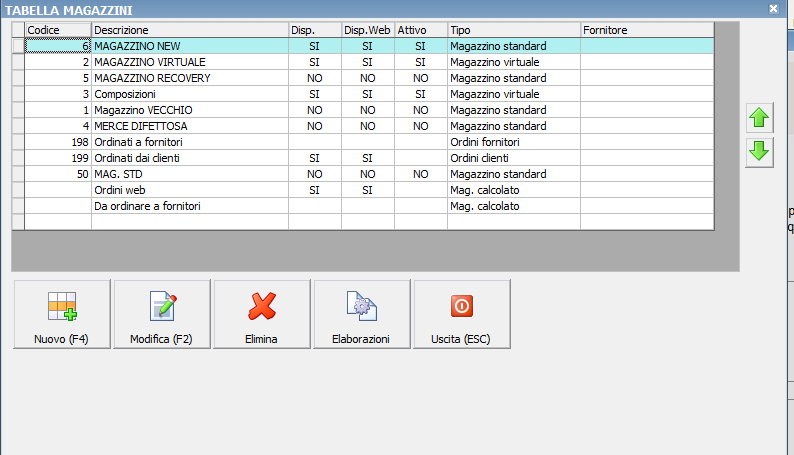This screenshot has width=794, height=455.
Task: Delete selected warehouse with Elimina
Action: [262, 314]
